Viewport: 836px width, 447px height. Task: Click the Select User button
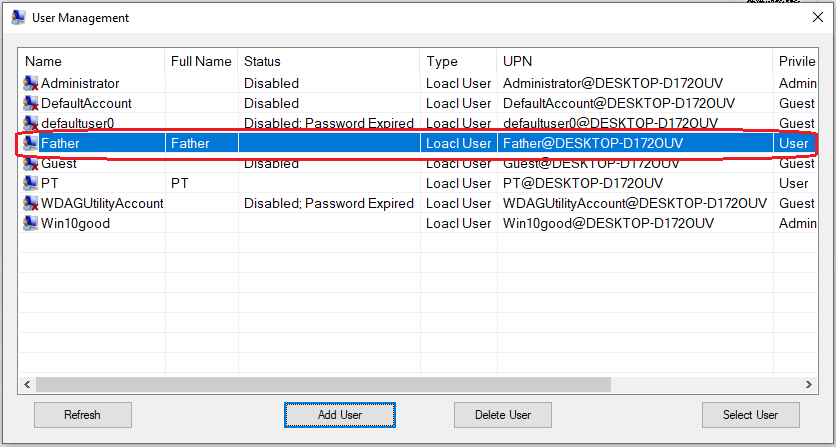(751, 414)
